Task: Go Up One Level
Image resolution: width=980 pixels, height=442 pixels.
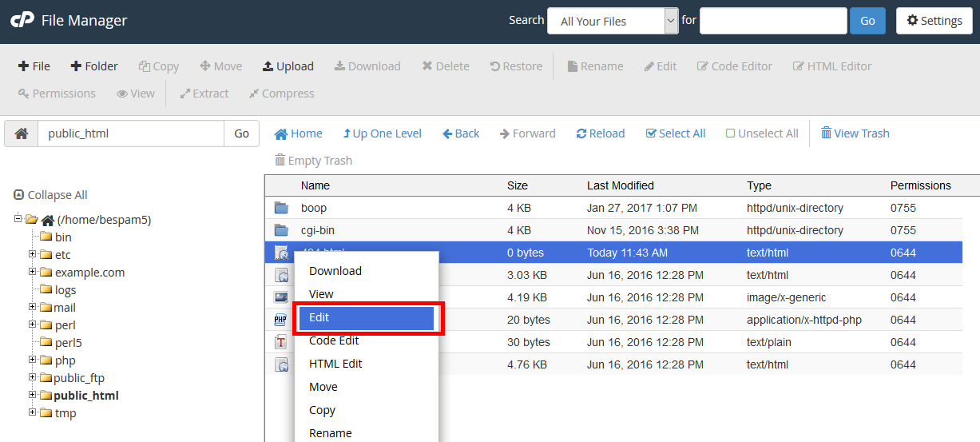Action: pos(382,133)
